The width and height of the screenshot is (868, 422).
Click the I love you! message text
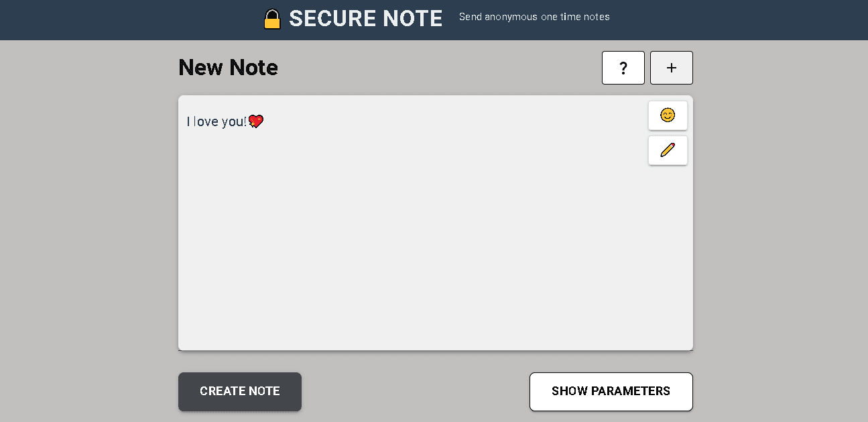[x=216, y=121]
